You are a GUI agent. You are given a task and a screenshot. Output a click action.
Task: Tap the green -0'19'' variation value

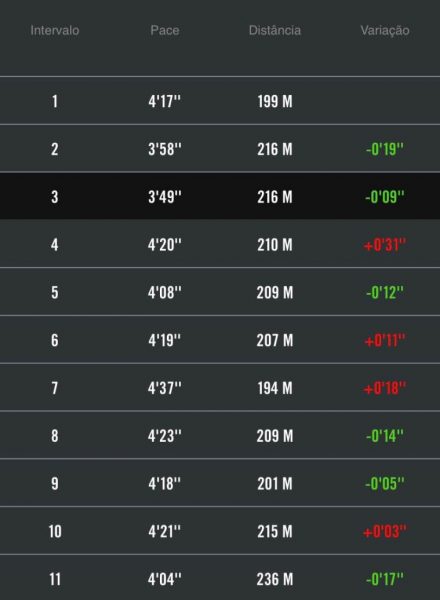click(x=385, y=149)
